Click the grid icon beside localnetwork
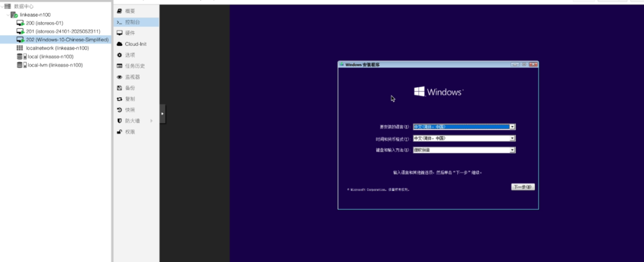This screenshot has width=644, height=262. click(20, 48)
